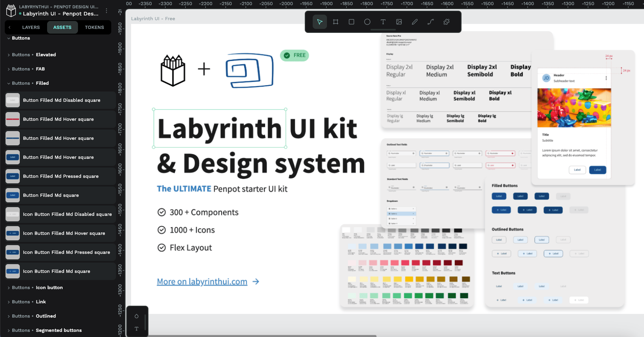This screenshot has width=644, height=337.
Task: Select Icon Button Filled Md Pressed square
Action: tap(61, 252)
